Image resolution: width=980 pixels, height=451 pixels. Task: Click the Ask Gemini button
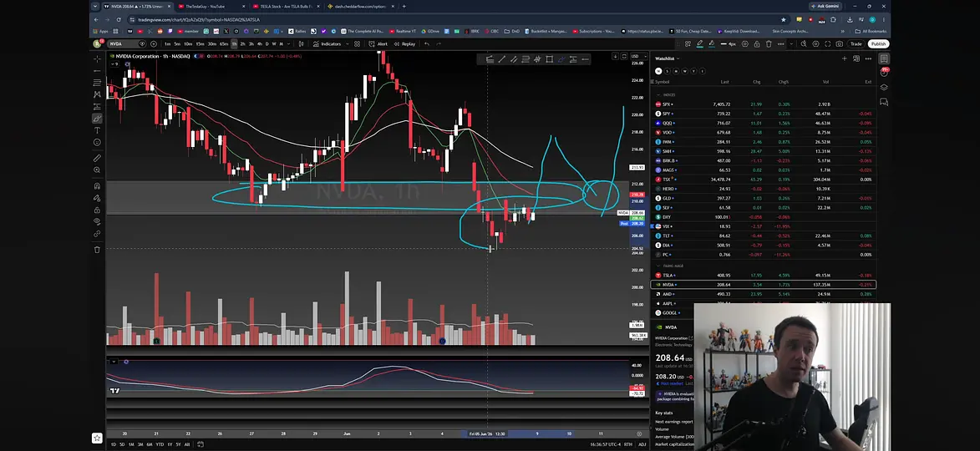(825, 6)
